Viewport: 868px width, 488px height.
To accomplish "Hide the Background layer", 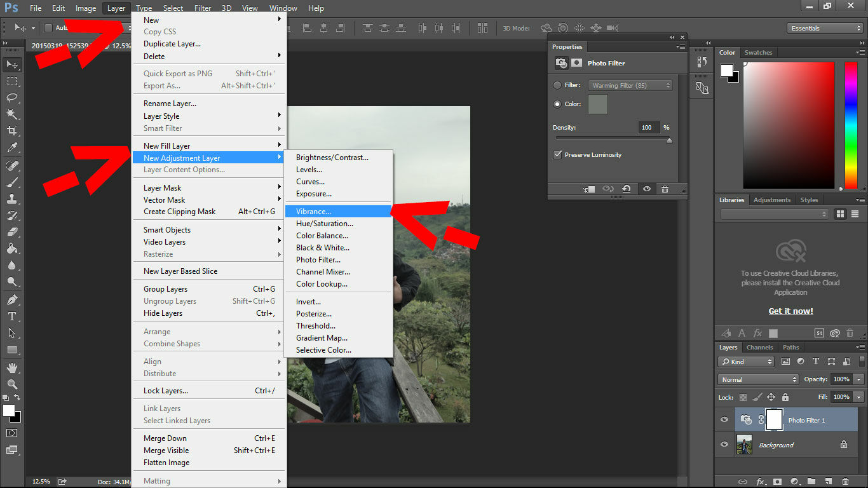I will [x=724, y=444].
